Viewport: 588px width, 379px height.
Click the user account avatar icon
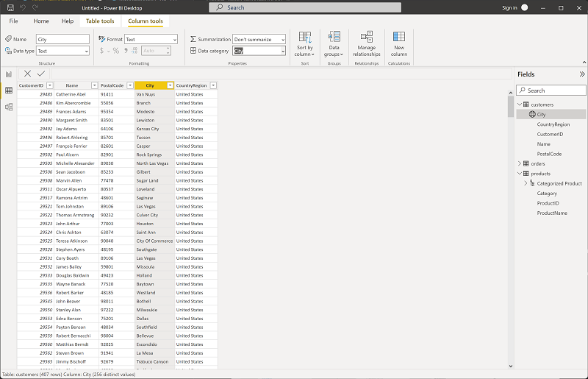525,7
